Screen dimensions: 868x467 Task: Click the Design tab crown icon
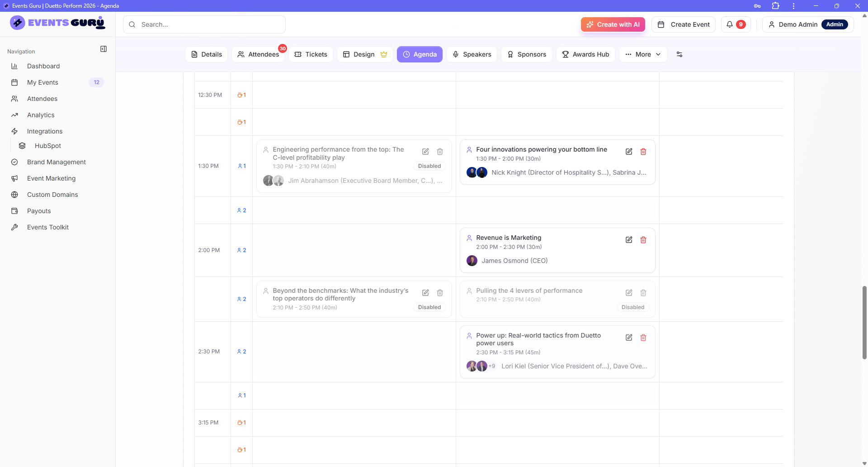384,54
